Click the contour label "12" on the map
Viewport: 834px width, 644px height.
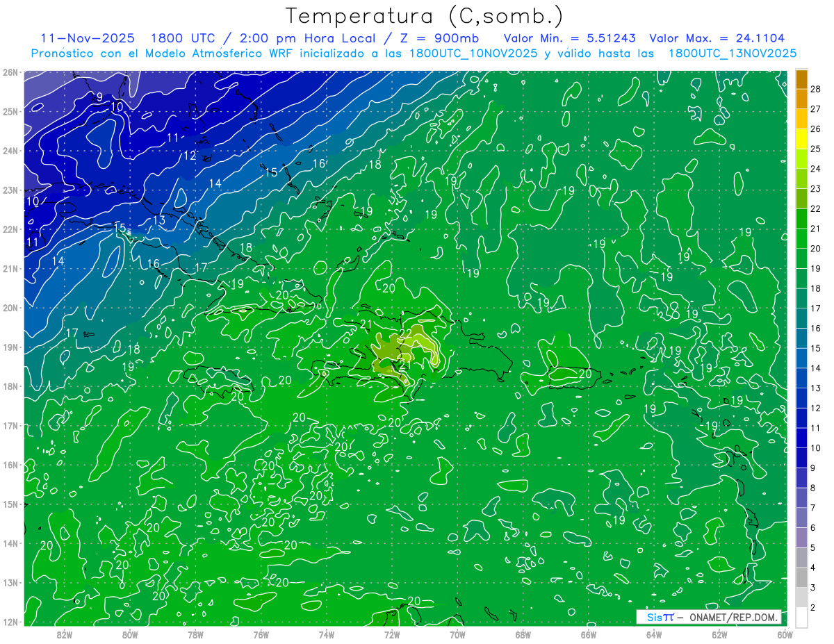click(x=190, y=156)
